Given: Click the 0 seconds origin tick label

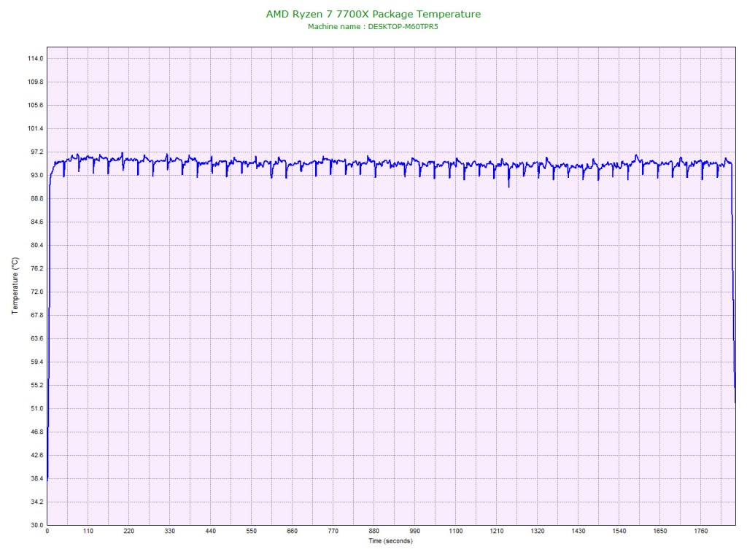Looking at the screenshot, I should point(47,532).
